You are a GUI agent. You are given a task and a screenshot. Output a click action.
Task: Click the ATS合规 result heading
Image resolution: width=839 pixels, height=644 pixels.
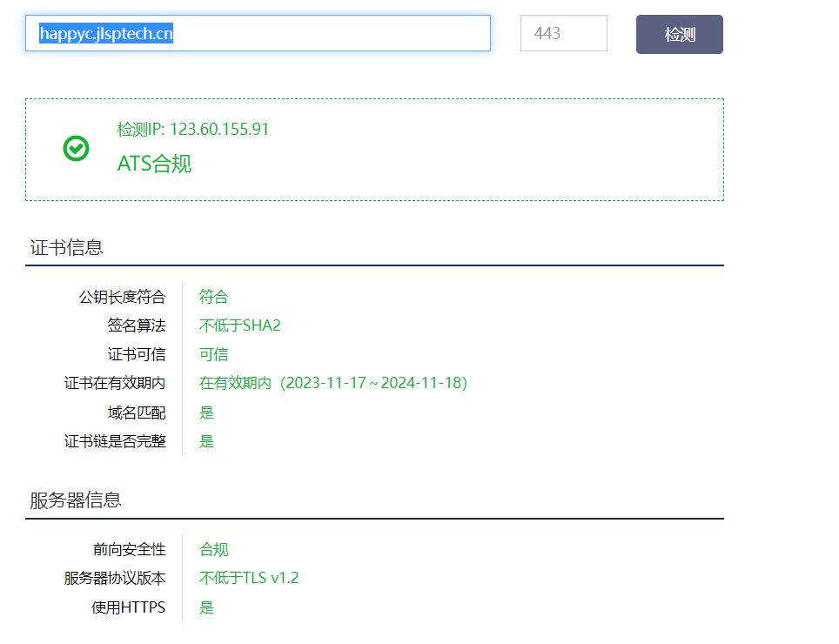coord(154,163)
